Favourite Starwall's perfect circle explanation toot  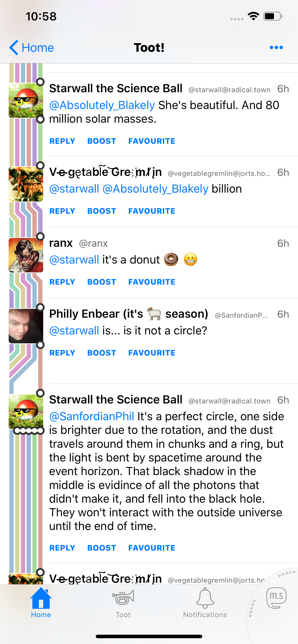tap(151, 548)
